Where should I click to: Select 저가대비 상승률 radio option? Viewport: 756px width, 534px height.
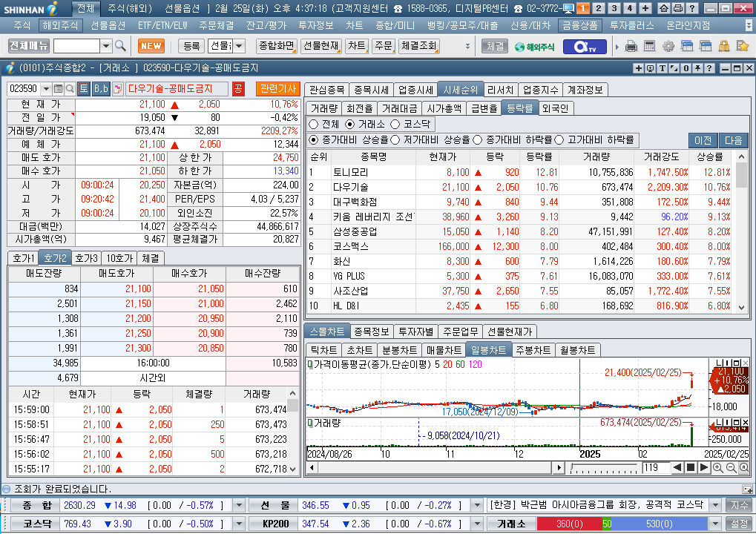click(x=395, y=139)
